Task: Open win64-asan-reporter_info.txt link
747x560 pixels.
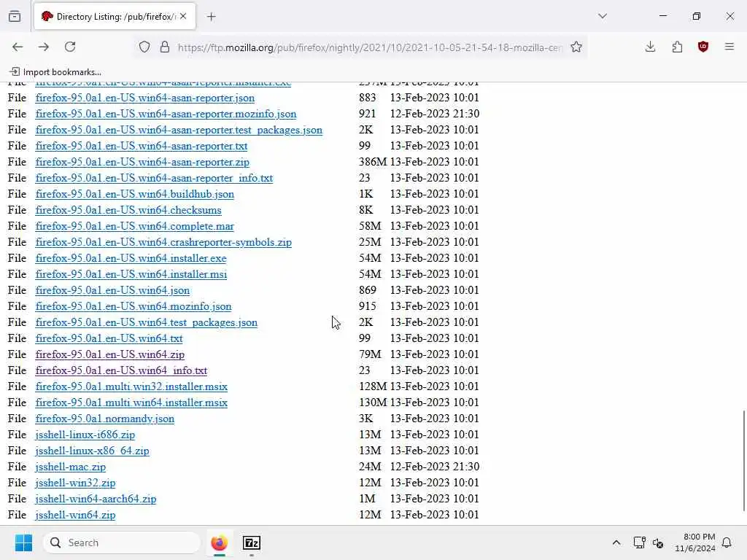Action: (x=154, y=178)
